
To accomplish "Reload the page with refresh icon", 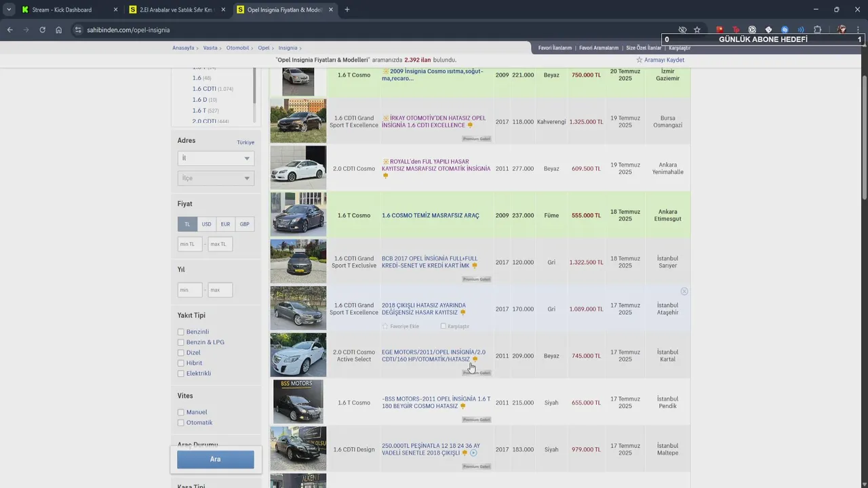I will click(x=42, y=30).
